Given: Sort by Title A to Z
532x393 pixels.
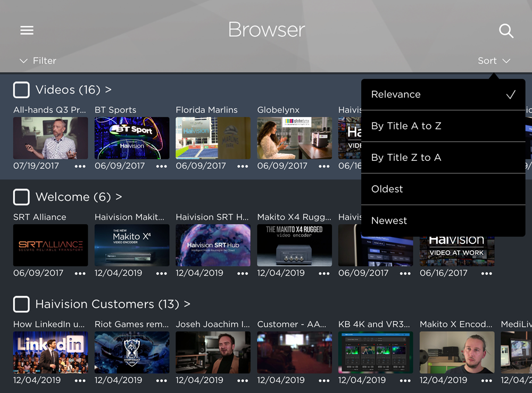Looking at the screenshot, I should click(x=406, y=126).
